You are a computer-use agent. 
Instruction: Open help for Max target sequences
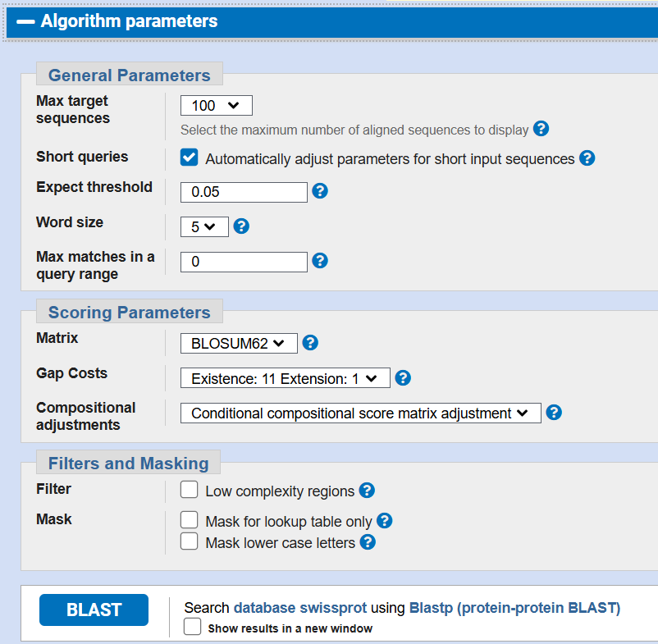point(541,130)
